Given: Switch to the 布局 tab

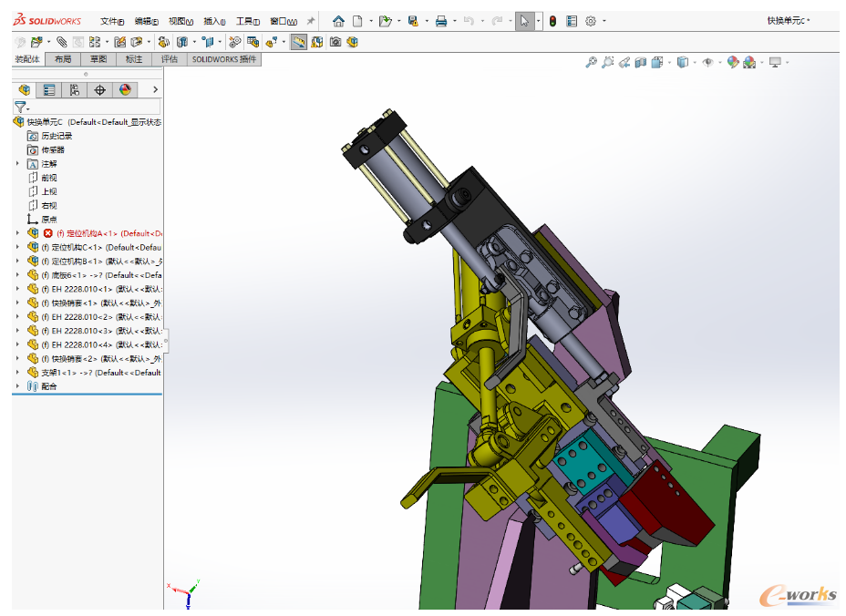Looking at the screenshot, I should 63,59.
